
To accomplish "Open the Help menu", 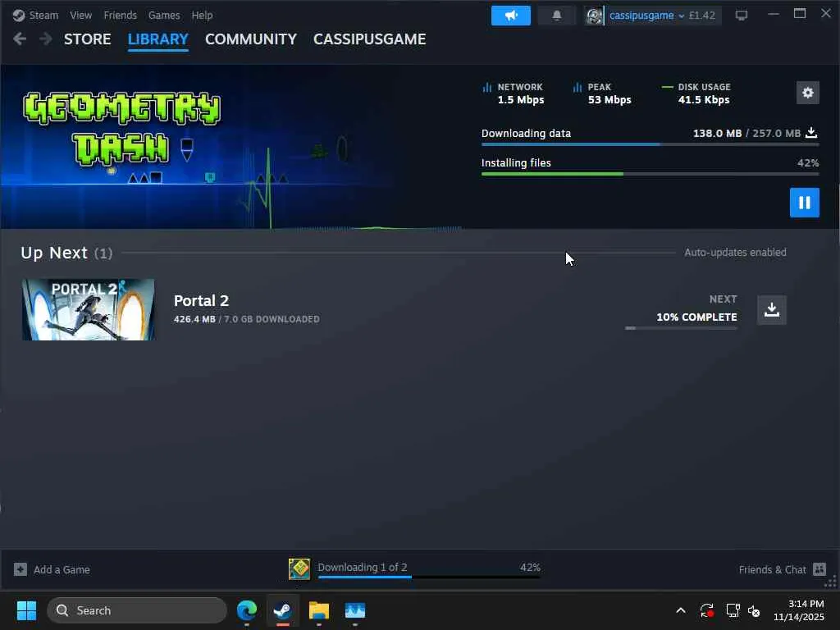I will click(202, 16).
